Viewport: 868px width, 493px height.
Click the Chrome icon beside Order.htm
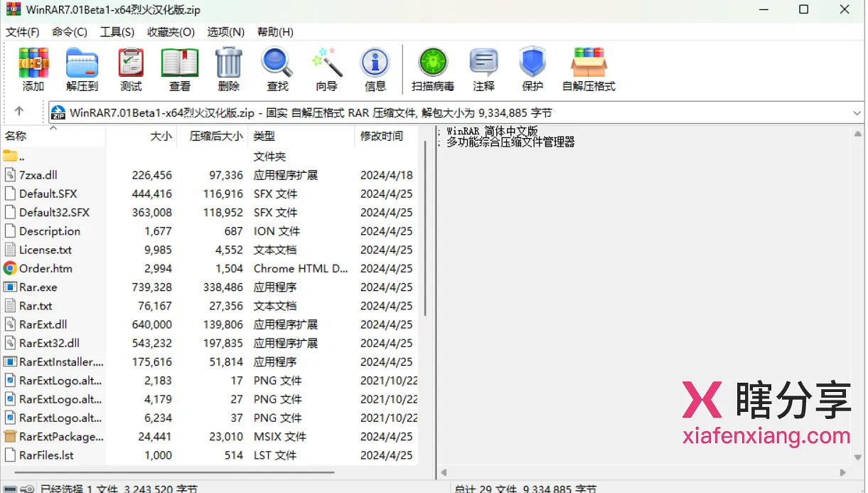pos(10,268)
